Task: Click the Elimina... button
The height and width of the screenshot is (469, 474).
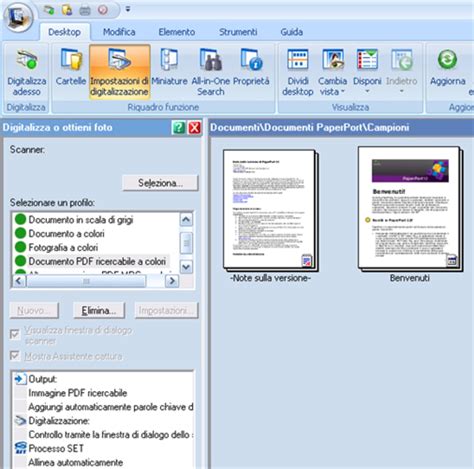Action: pyautogui.click(x=99, y=311)
